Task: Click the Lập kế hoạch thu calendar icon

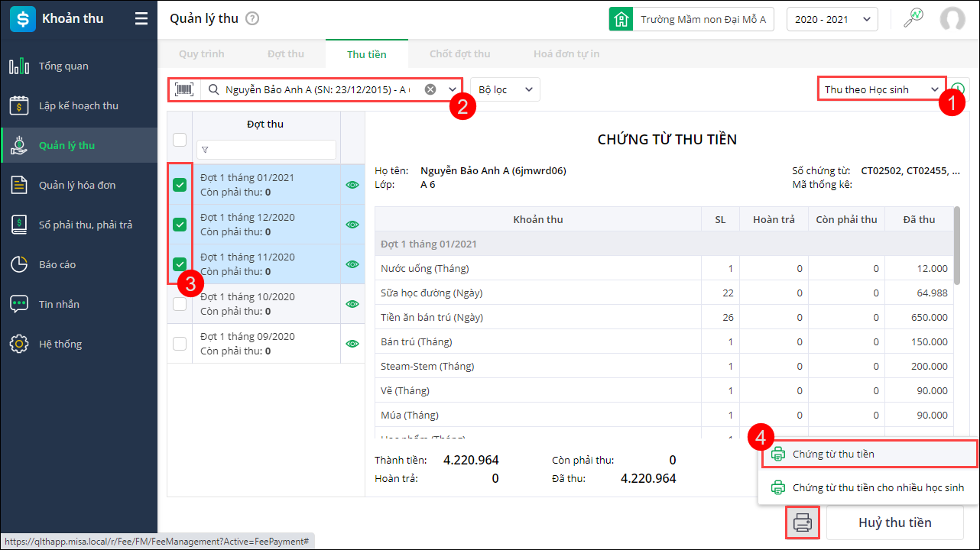Action: click(19, 105)
